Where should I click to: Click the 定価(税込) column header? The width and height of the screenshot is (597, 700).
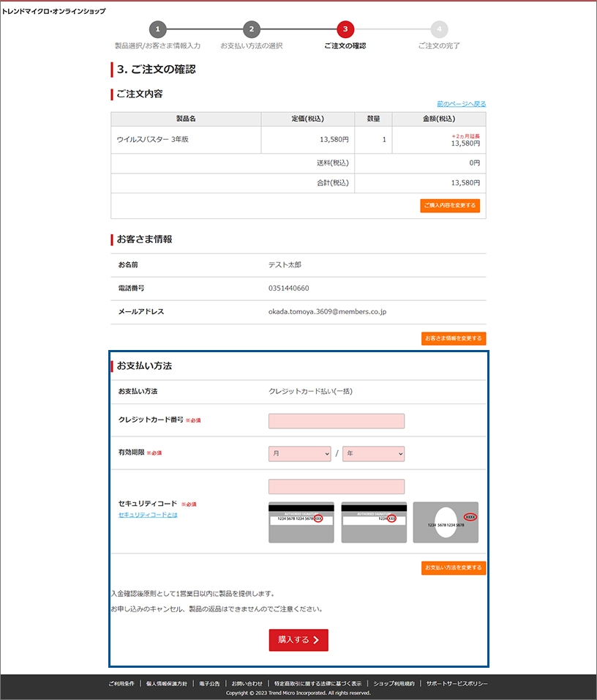click(x=308, y=119)
